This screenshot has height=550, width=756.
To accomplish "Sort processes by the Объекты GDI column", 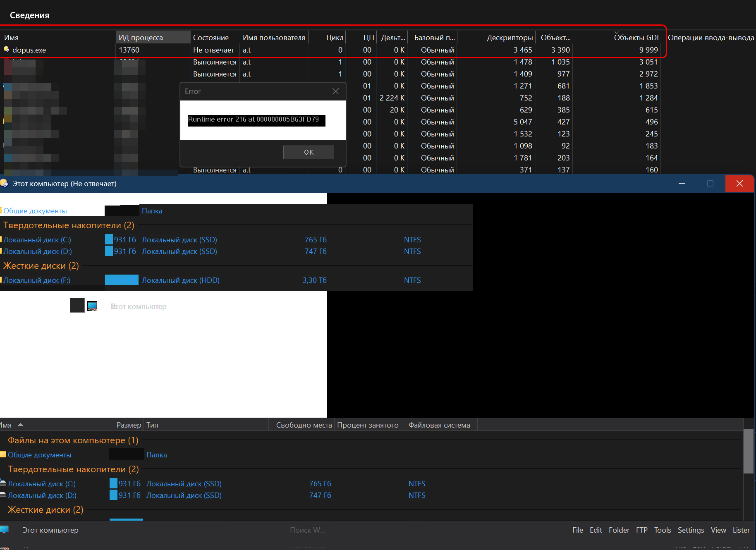I will (636, 38).
